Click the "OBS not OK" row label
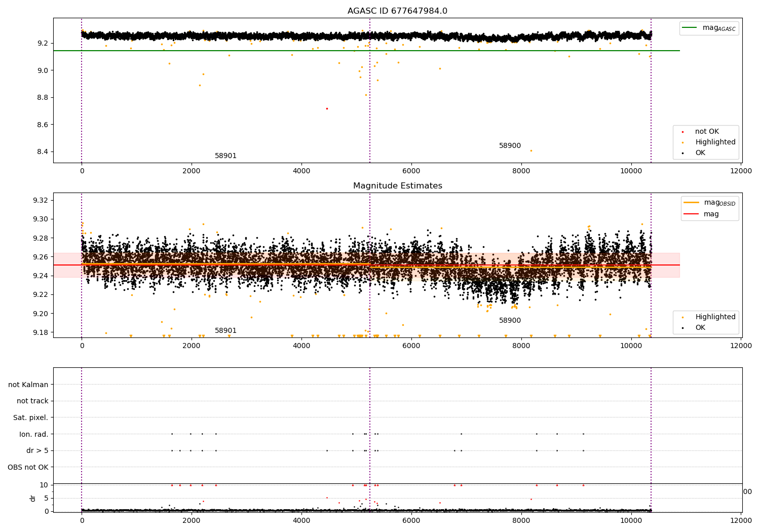The width and height of the screenshot is (760, 532). 28,467
